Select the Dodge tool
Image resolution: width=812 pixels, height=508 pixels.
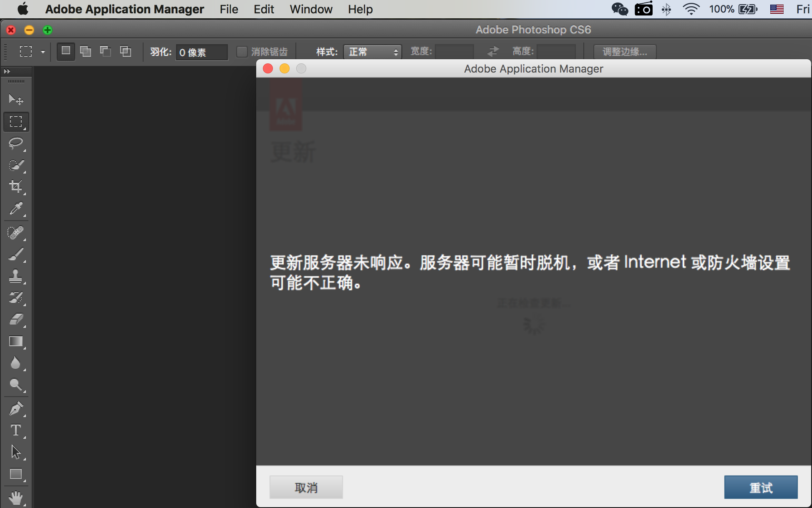point(16,385)
